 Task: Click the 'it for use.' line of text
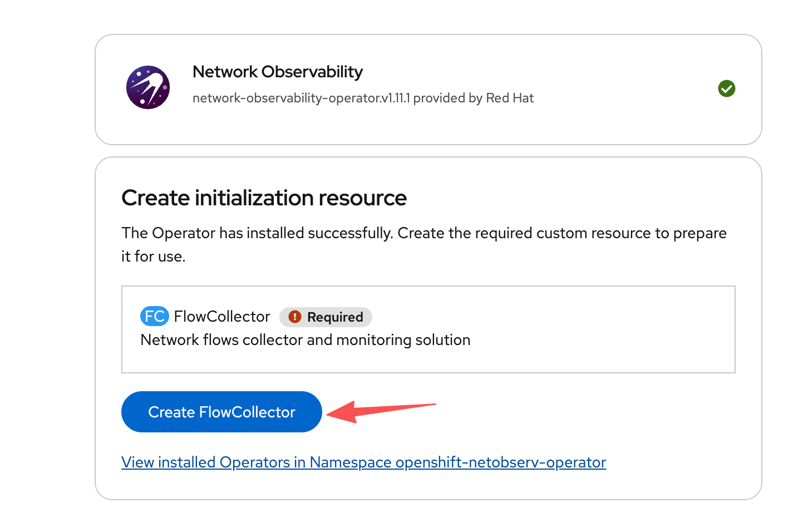[154, 257]
